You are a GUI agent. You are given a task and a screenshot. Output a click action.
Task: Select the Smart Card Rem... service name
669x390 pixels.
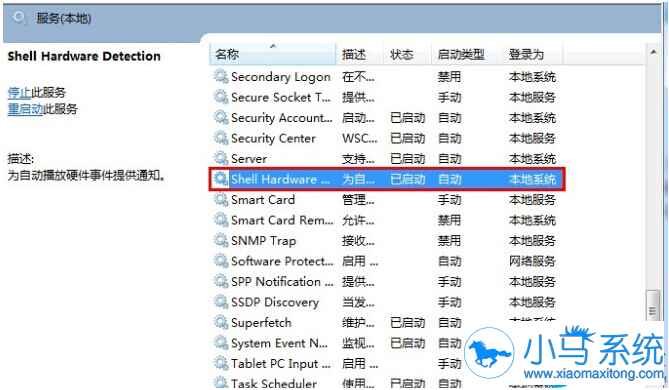pyautogui.click(x=282, y=221)
